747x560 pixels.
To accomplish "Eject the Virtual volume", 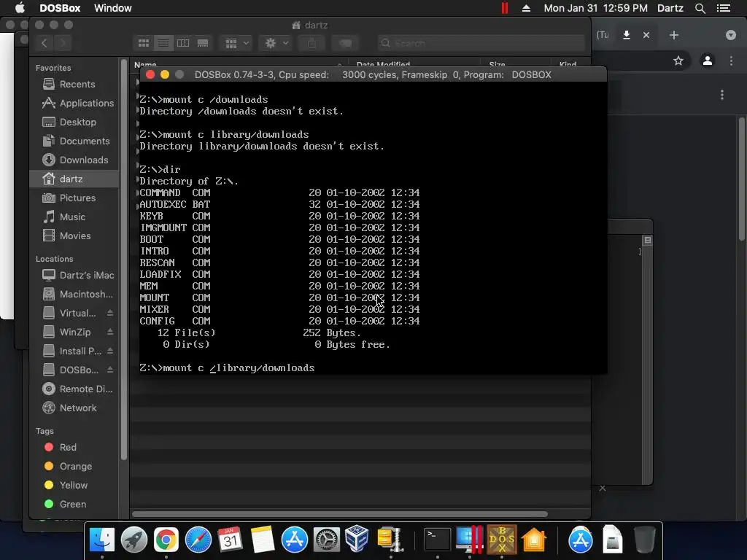I will (110, 313).
